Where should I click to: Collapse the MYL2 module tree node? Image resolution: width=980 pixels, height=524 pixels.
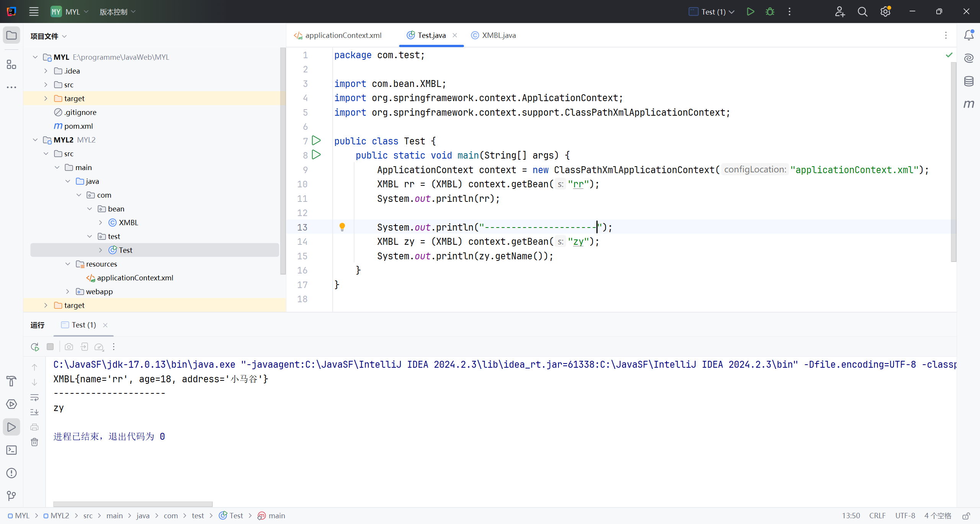pyautogui.click(x=35, y=140)
